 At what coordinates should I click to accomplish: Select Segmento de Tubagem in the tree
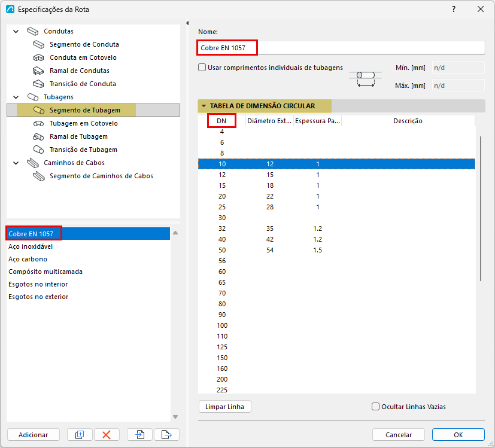pyautogui.click(x=93, y=110)
